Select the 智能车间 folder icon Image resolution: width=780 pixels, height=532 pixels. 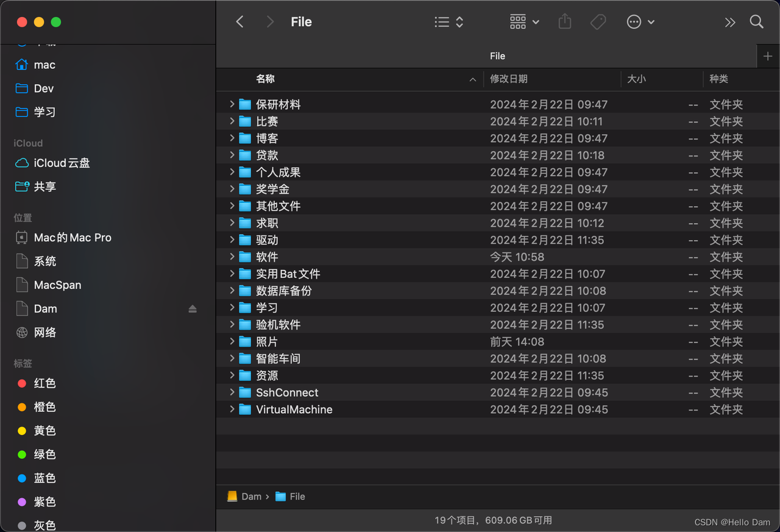[245, 358]
